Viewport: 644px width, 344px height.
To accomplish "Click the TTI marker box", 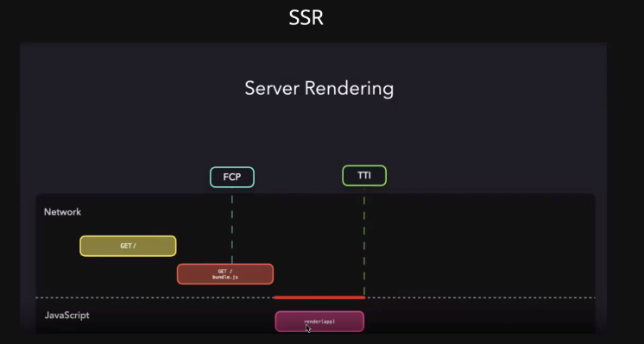I will tap(364, 176).
